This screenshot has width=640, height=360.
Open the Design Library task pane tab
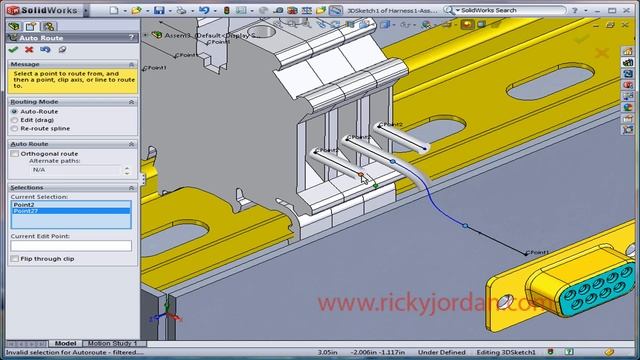(x=628, y=62)
